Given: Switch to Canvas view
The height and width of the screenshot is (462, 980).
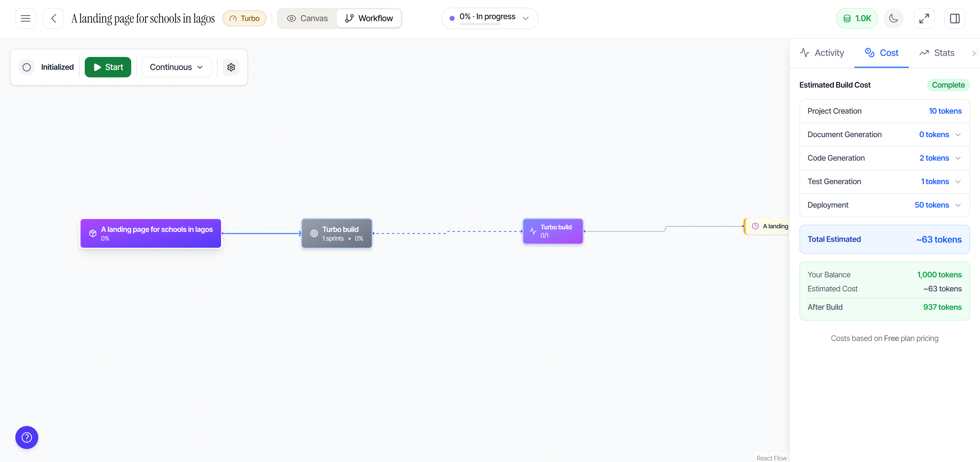Looking at the screenshot, I should (307, 18).
